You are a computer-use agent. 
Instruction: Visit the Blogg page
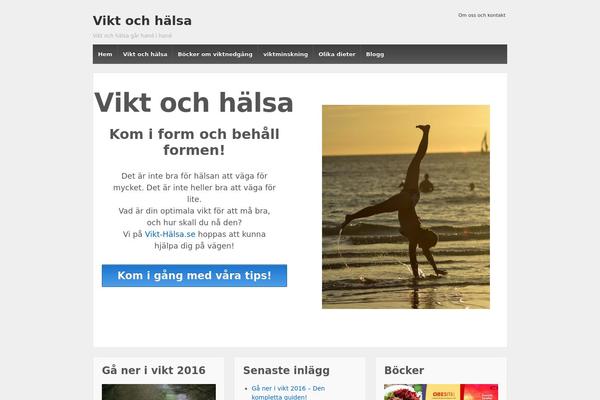(x=375, y=54)
